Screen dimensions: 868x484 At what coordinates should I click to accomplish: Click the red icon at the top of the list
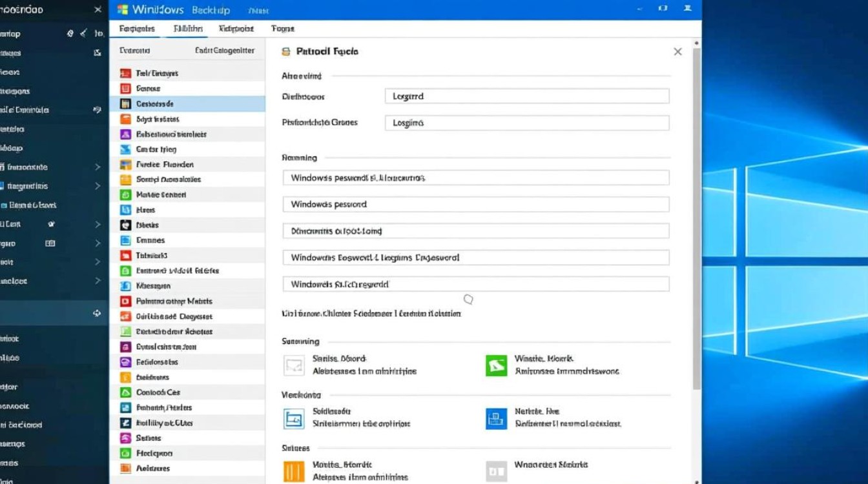tap(126, 74)
